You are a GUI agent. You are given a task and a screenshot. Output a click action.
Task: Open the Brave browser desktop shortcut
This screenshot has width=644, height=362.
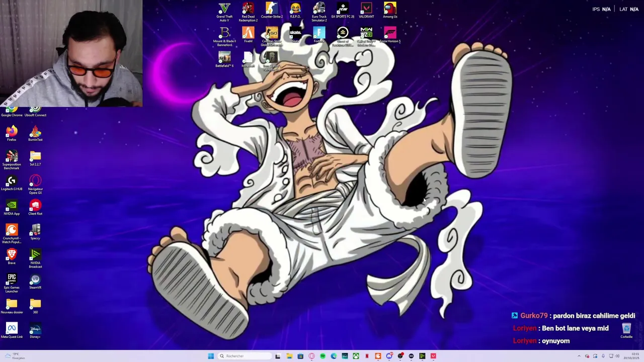(x=12, y=257)
